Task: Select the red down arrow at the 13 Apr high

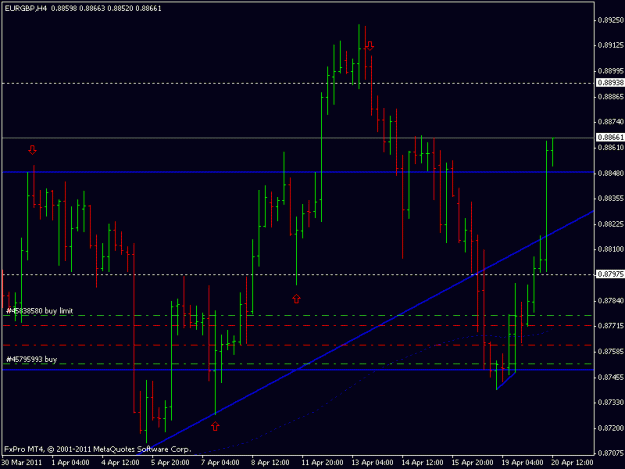Action: click(x=370, y=46)
